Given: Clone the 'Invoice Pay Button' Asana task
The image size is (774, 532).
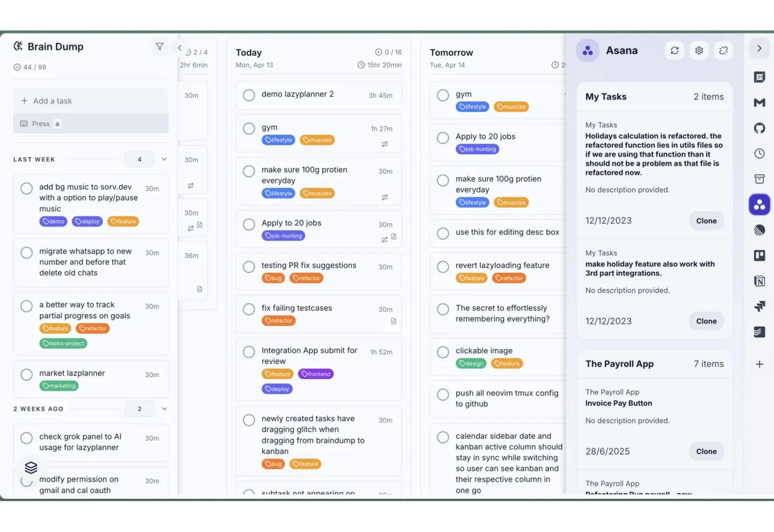Looking at the screenshot, I should click(x=706, y=451).
